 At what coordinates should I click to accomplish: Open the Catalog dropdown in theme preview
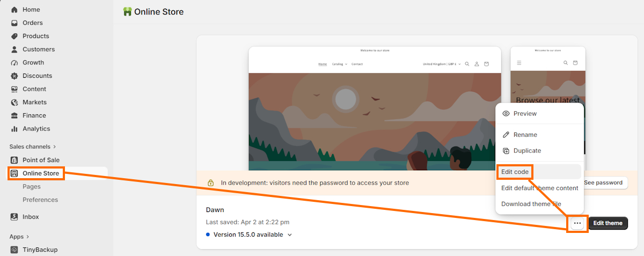click(339, 64)
